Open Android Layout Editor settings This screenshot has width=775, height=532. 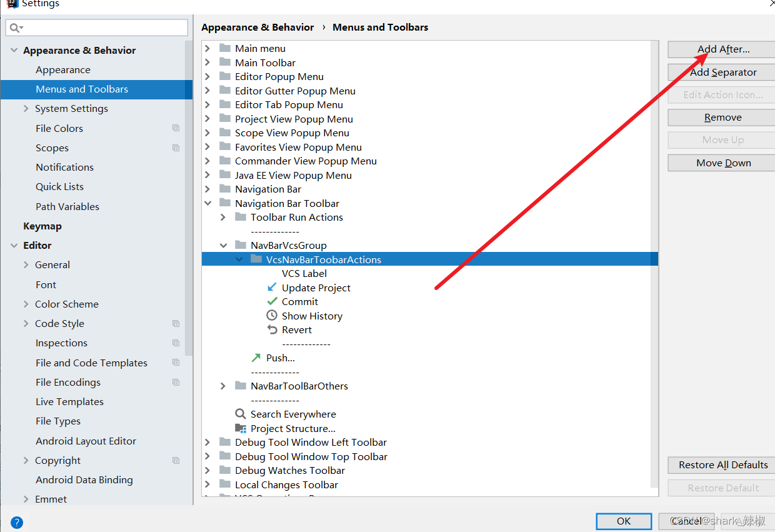point(86,441)
